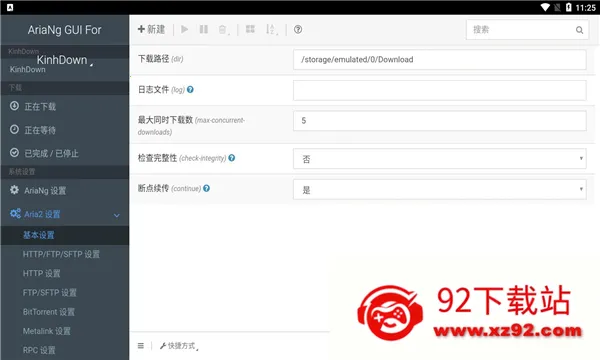Click the 新建 new task button
This screenshot has height=360, width=600.
coord(152,29)
